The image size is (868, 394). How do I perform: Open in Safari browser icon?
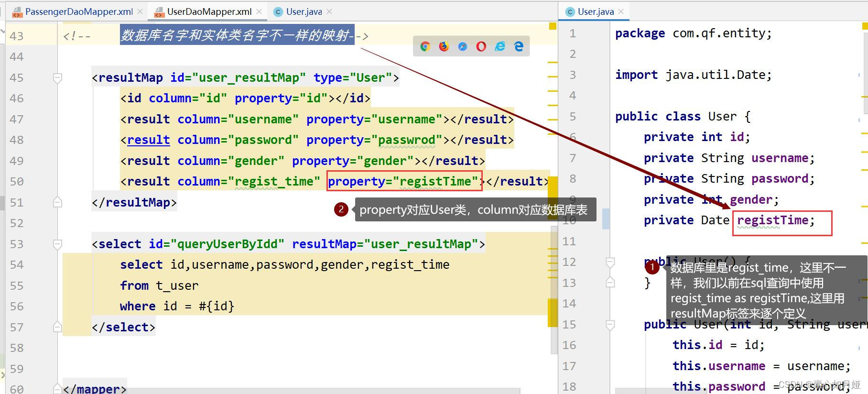click(462, 46)
